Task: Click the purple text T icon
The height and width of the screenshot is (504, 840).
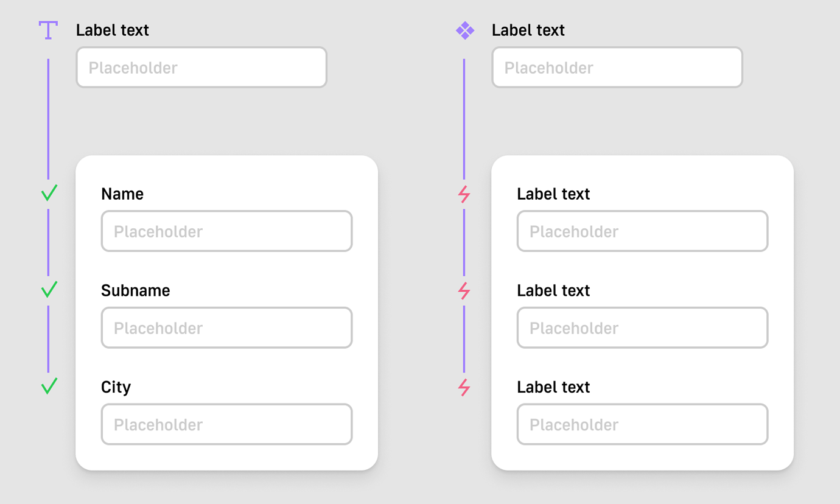Action: click(x=48, y=30)
